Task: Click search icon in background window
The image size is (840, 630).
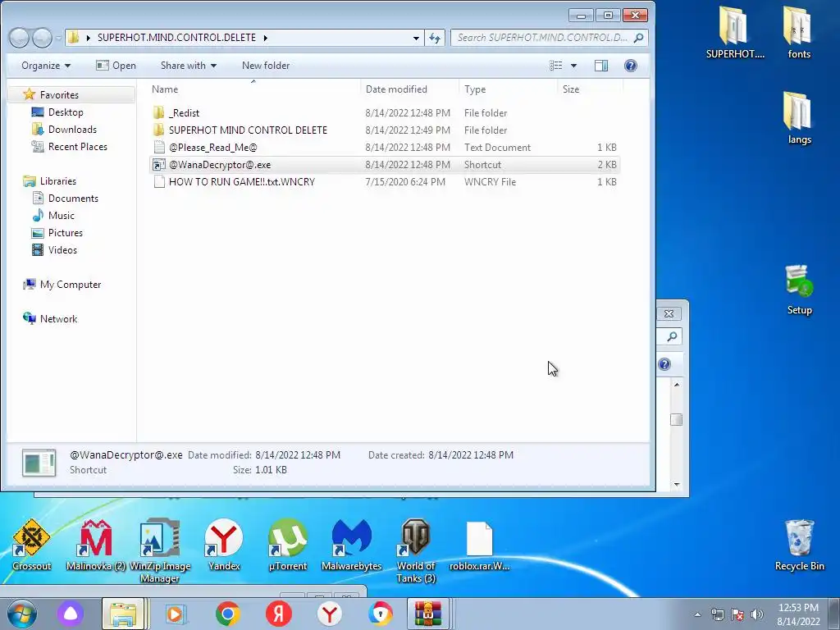Action: point(672,336)
